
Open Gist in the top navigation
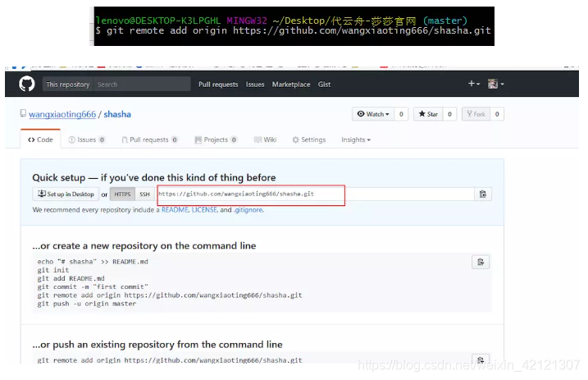pos(325,85)
